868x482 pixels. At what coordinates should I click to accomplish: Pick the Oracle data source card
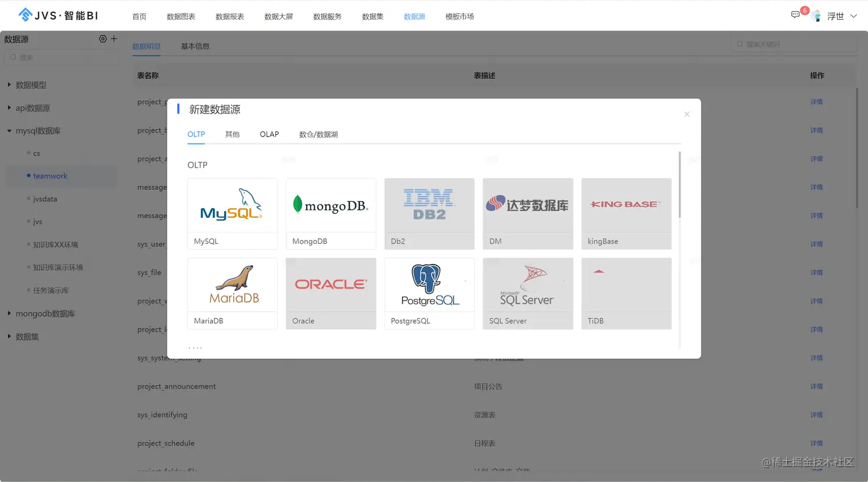[x=331, y=293]
